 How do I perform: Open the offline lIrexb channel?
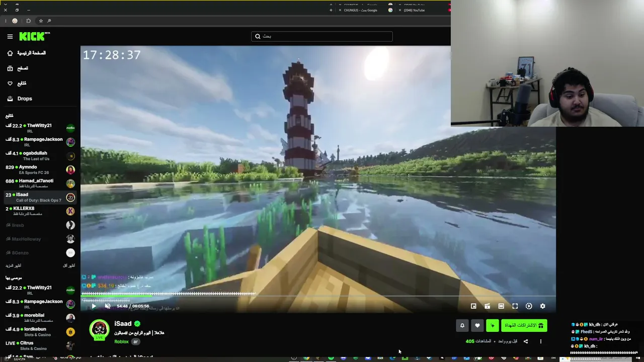[39, 225]
